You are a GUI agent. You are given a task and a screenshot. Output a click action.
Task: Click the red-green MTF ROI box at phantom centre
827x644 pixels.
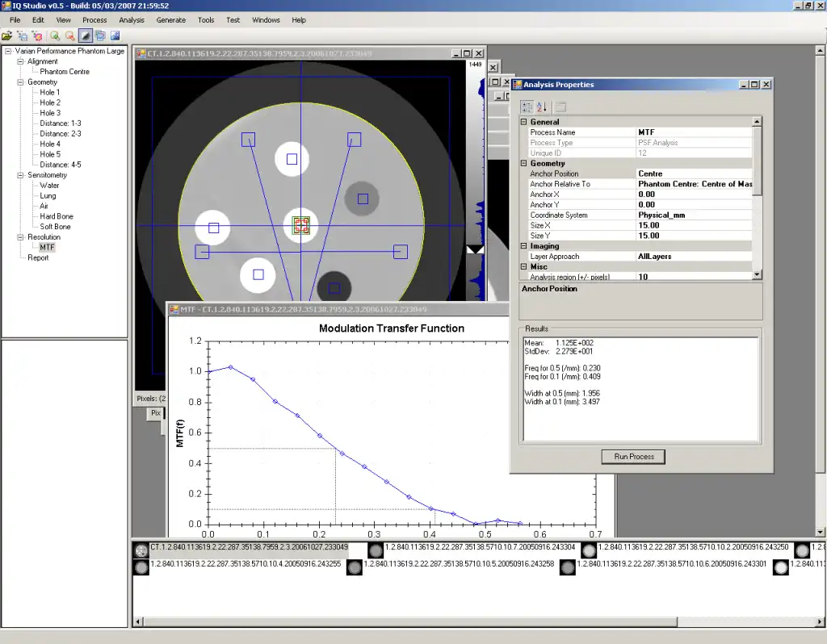click(301, 225)
